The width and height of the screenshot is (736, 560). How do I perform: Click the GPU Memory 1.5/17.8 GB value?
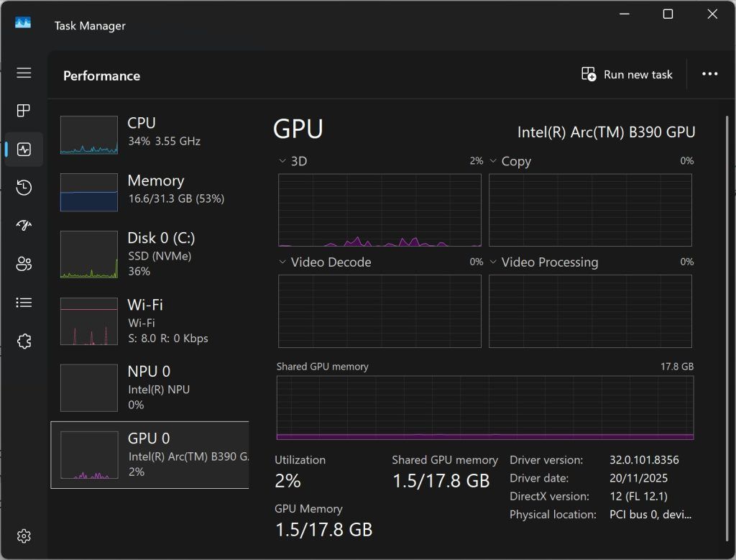(x=323, y=530)
